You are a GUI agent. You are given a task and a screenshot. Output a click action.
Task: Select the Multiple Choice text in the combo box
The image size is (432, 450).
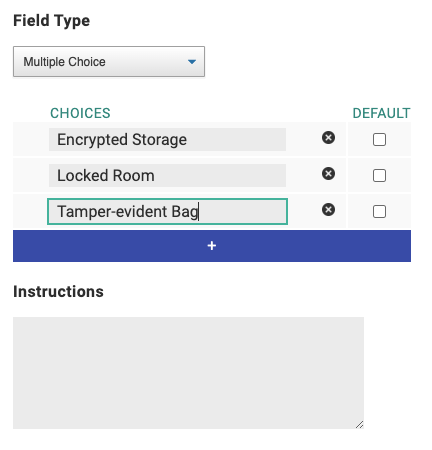(64, 62)
